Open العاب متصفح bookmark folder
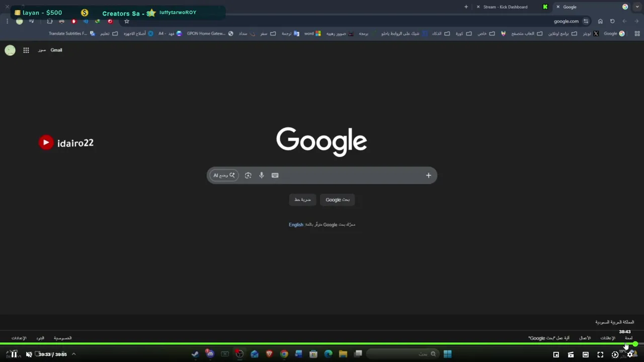644x362 pixels. point(526,34)
